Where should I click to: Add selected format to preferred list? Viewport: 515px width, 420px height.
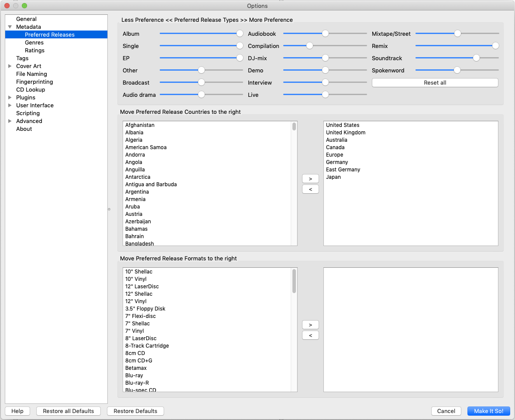[310, 325]
